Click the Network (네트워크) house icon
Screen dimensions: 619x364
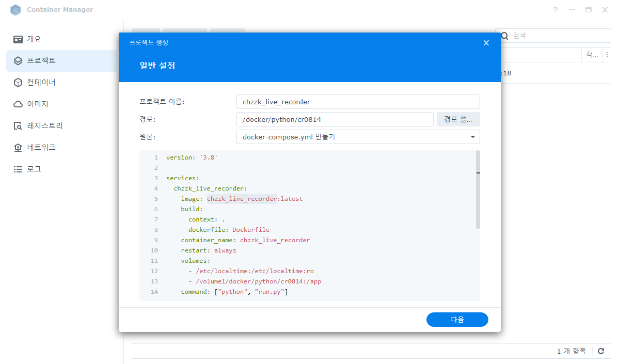(18, 148)
